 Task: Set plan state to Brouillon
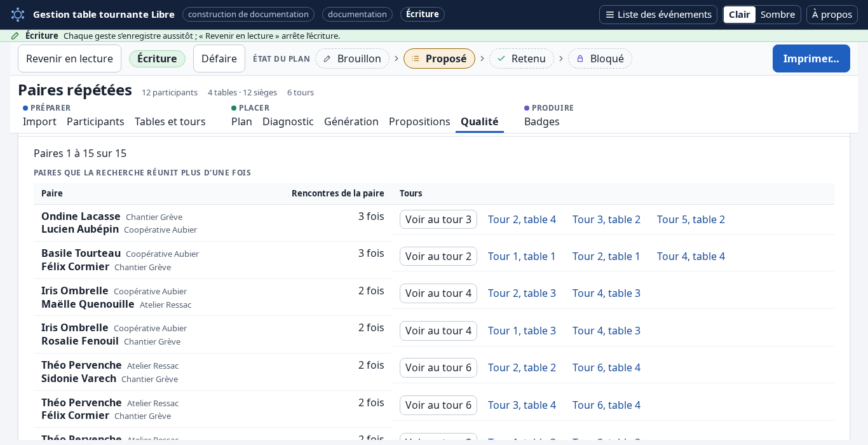click(x=352, y=58)
